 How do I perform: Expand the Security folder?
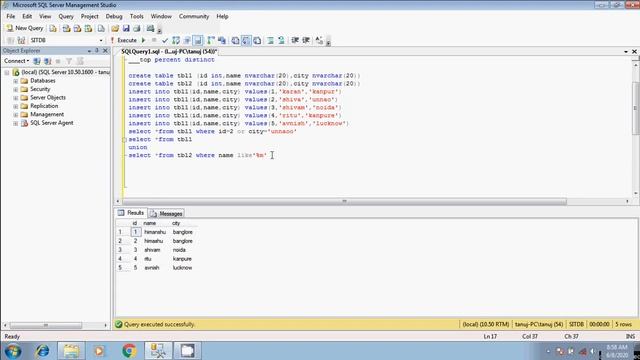16,89
